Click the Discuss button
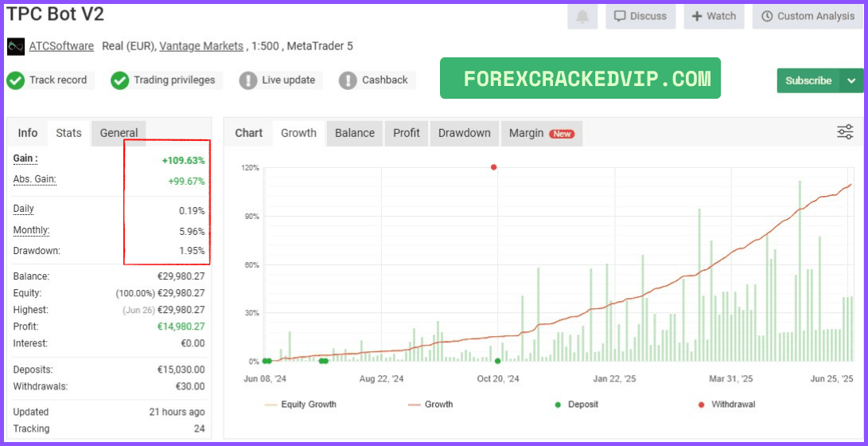The image size is (868, 446). [640, 17]
